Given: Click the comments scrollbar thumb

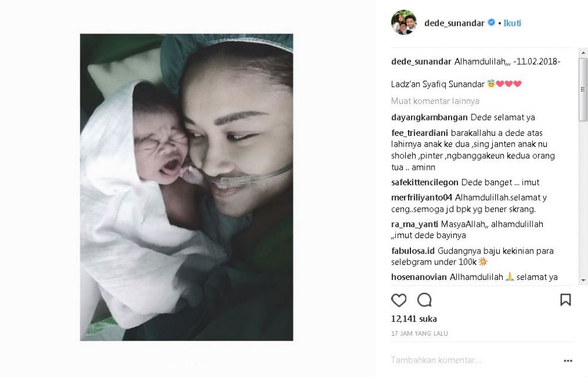Looking at the screenshot, I should click(x=583, y=89).
